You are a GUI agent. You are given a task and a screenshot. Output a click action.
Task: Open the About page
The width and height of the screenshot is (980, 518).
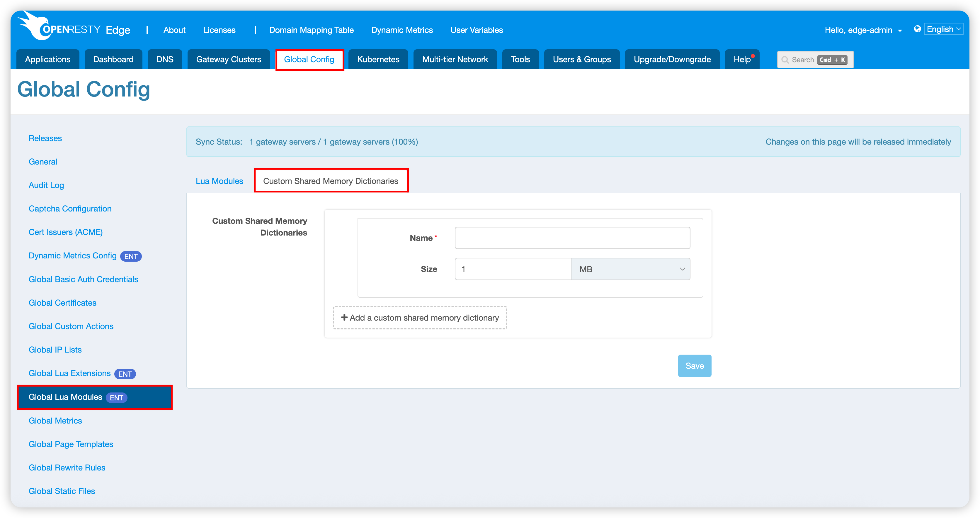[174, 30]
